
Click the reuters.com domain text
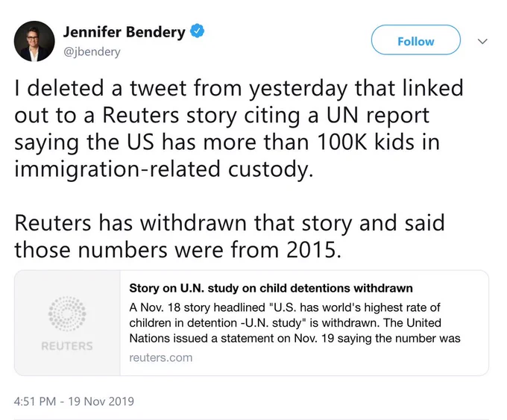pyautogui.click(x=161, y=357)
